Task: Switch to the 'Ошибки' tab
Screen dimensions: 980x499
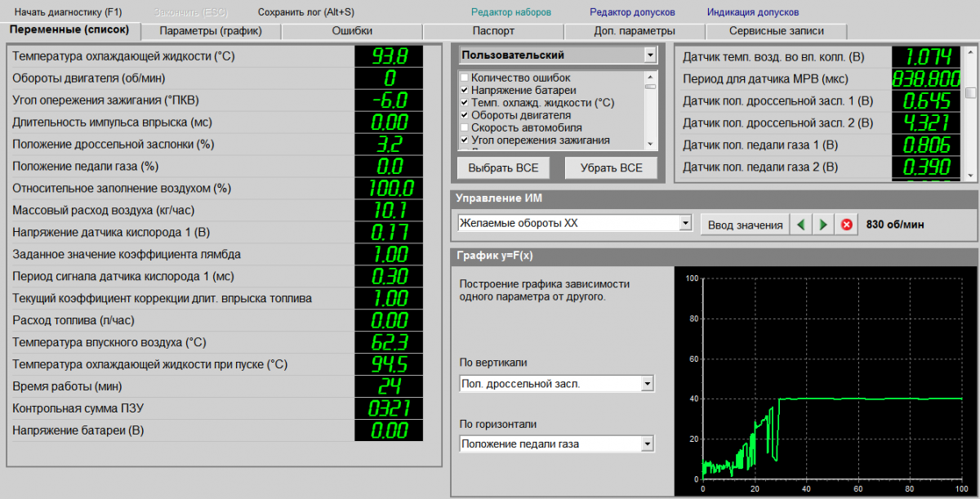Action: [352, 31]
